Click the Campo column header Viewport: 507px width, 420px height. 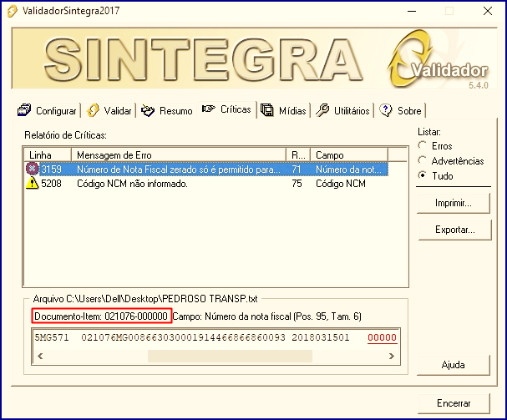349,154
